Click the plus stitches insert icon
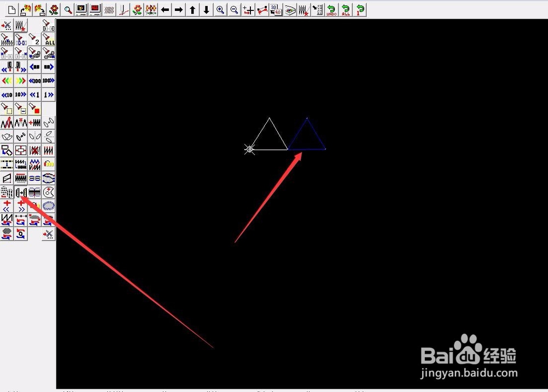This screenshot has height=392, width=548. 35,123
